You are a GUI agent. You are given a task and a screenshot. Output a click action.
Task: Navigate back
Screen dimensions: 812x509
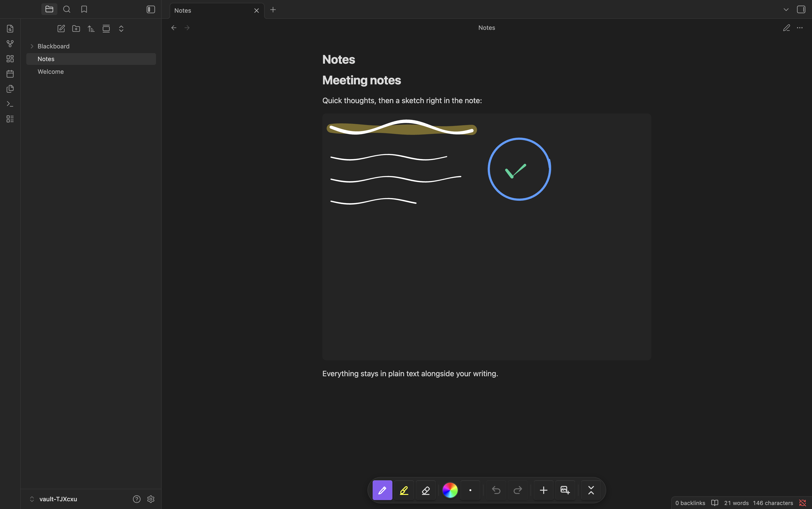(174, 27)
